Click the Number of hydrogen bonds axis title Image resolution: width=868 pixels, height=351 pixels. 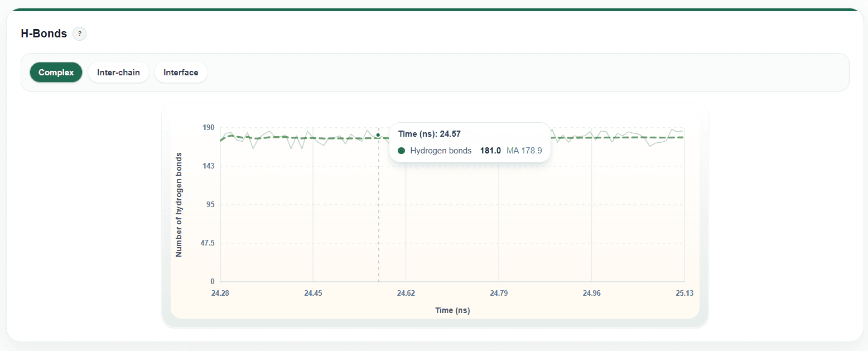179,205
